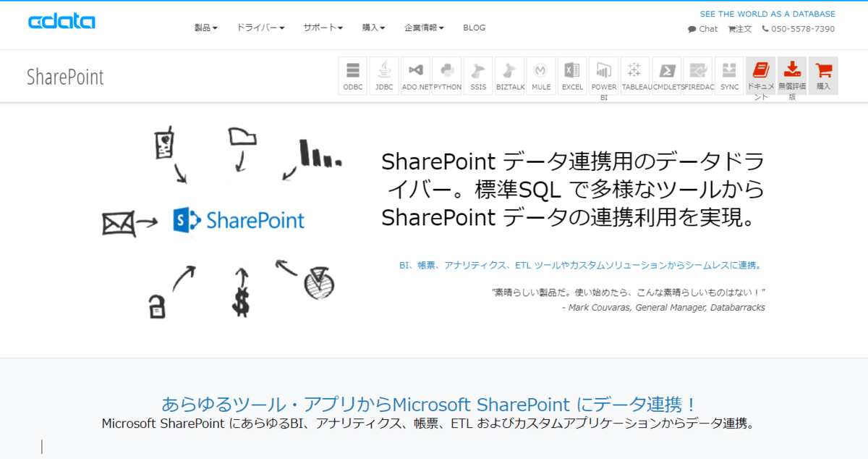Select the Mule connector icon
The width and height of the screenshot is (868, 459).
coord(541,75)
